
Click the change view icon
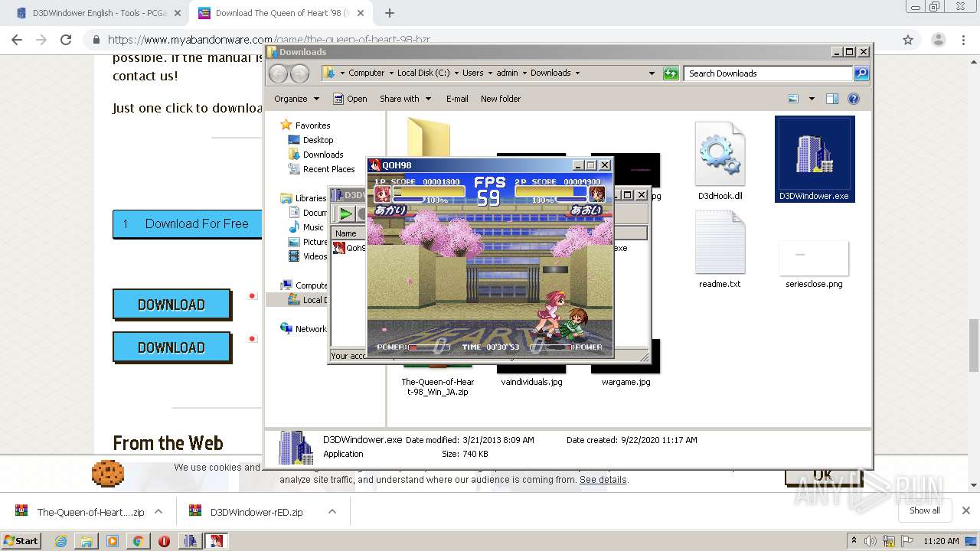click(x=793, y=99)
